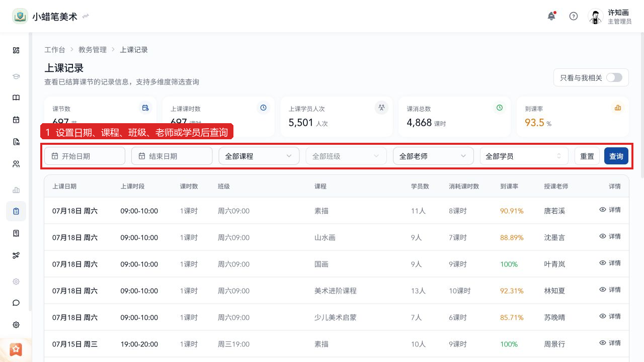644x362 pixels.
Task: Click the faded gear sidebar icon
Action: 16,282
